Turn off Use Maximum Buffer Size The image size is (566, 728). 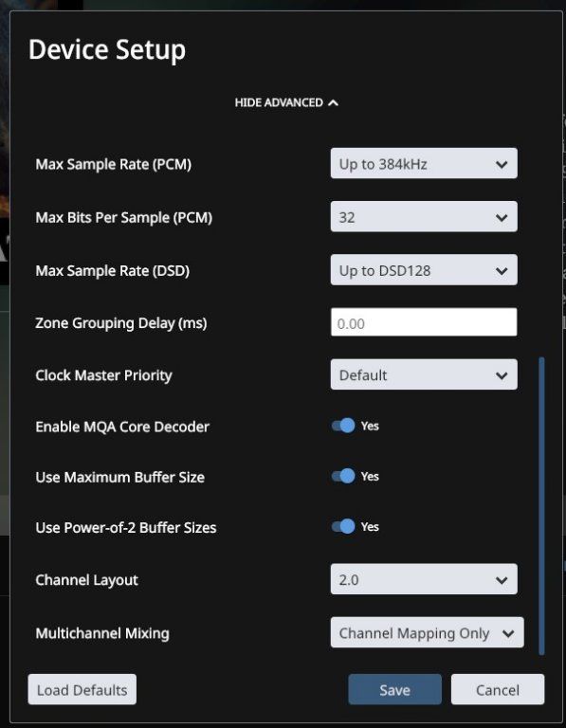tap(343, 477)
